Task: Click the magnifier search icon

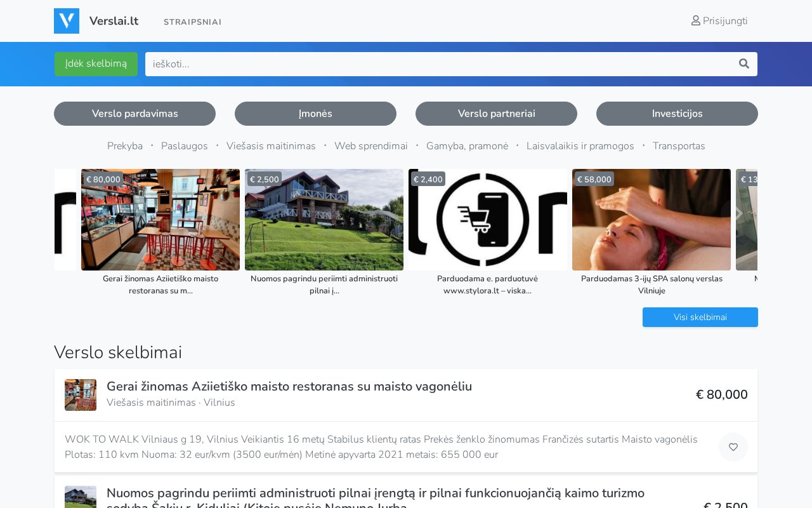Action: pyautogui.click(x=744, y=63)
